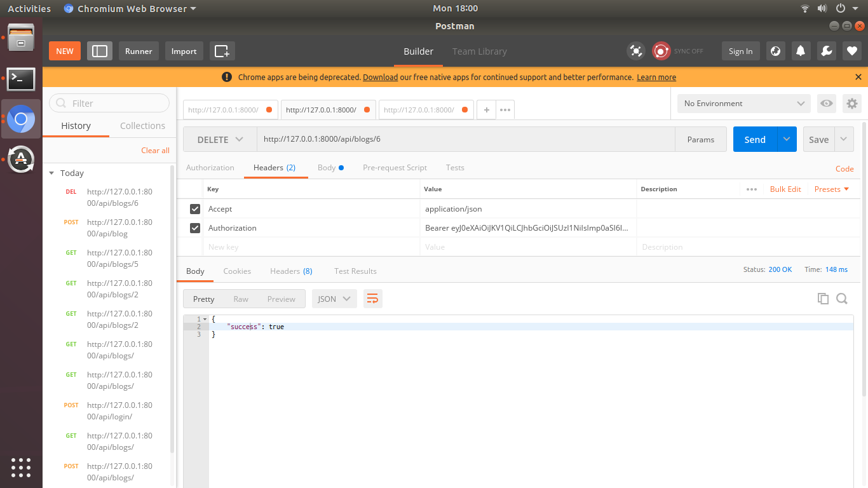
Task: Open the browse globe icon
Action: coord(775,51)
